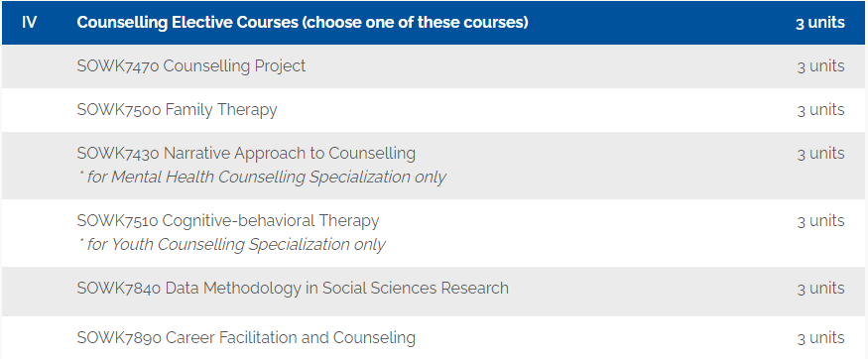Open SOWK7890 Career Facilitation and Counseling
868x359 pixels.
tap(246, 337)
